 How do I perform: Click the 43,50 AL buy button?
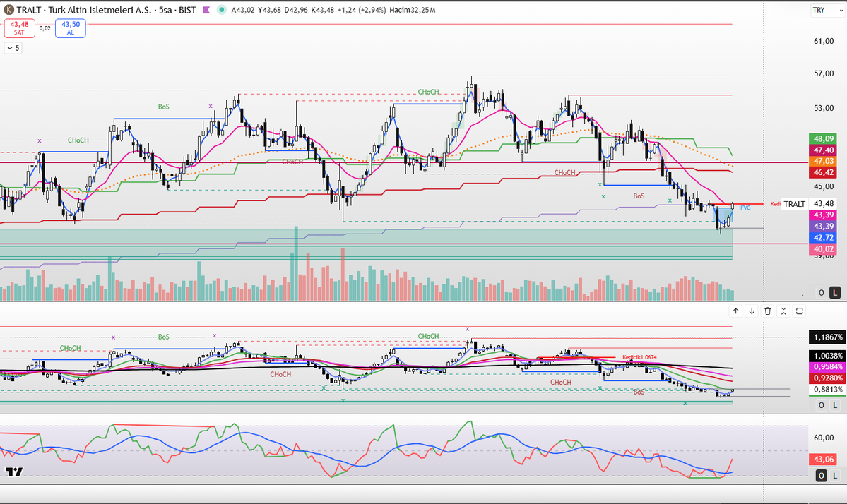(x=70, y=28)
